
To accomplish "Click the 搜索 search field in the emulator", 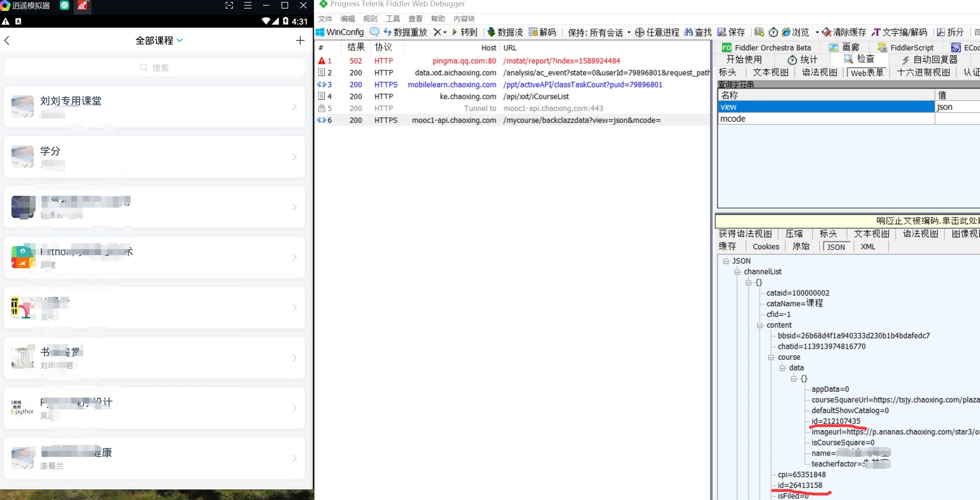I will 154,68.
